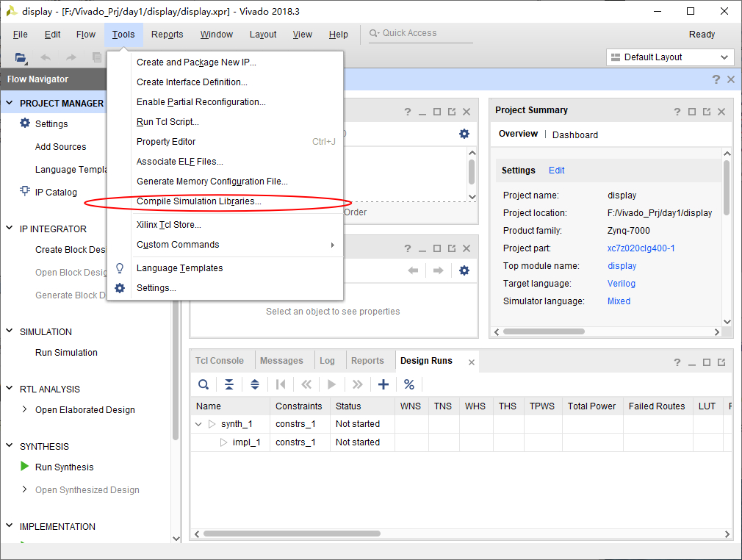Click the Project Summary horizontal scrollbar

[x=544, y=332]
